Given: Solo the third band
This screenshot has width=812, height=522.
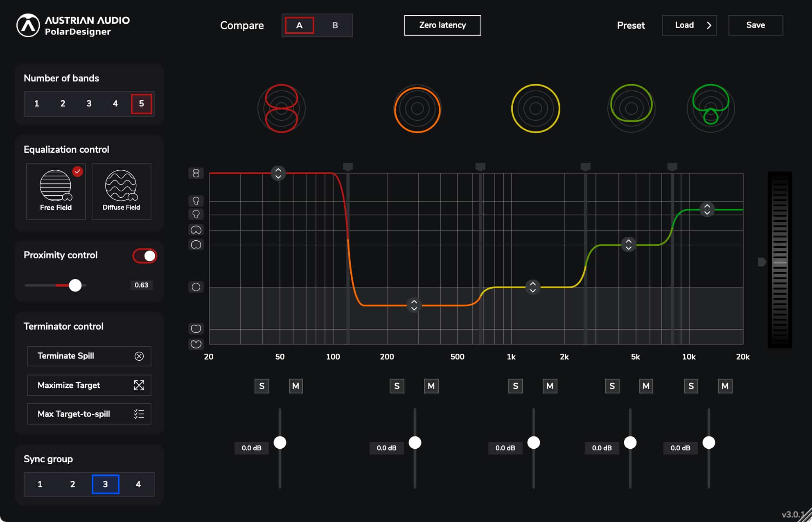Looking at the screenshot, I should pyautogui.click(x=516, y=386).
